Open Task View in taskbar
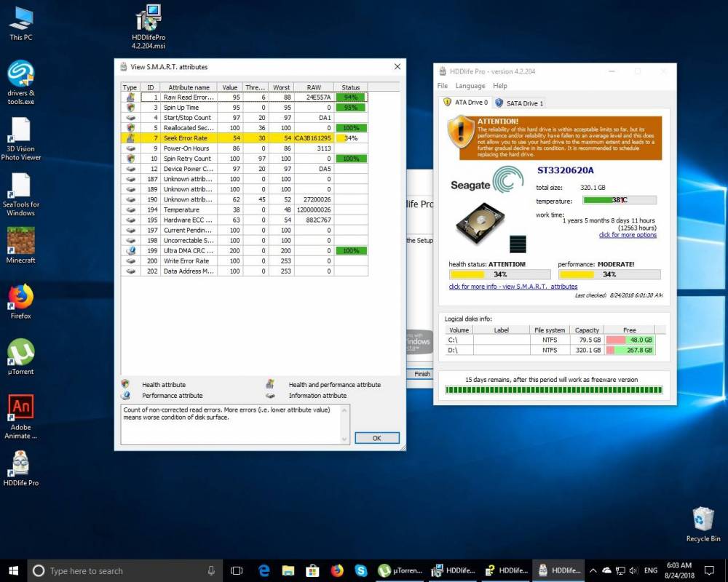The image size is (728, 582). point(237,570)
